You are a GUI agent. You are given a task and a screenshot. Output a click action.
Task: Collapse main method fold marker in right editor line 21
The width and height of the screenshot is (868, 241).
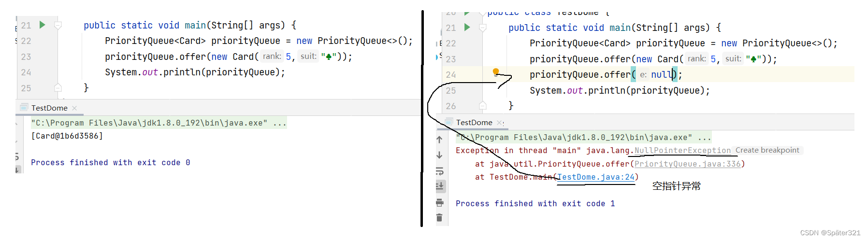tap(482, 28)
